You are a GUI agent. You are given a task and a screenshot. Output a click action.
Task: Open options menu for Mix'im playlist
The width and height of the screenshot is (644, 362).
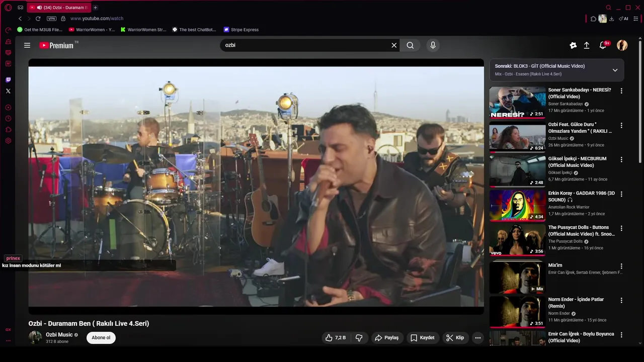coord(621,266)
